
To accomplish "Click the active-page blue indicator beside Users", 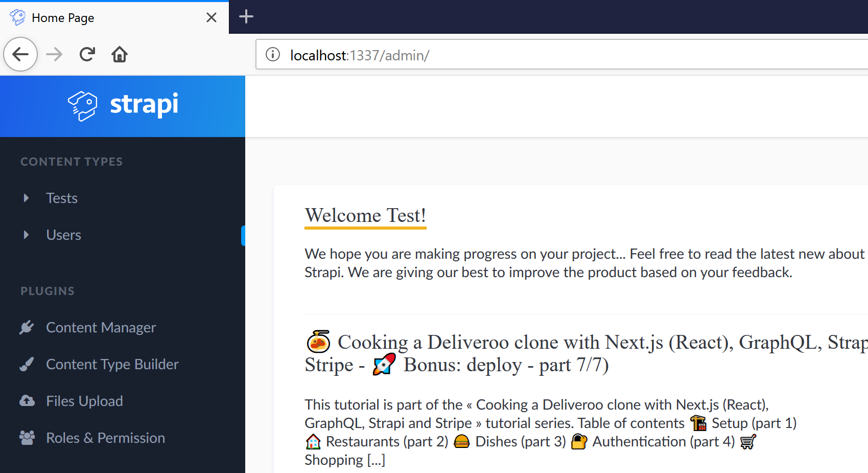I will 244,235.
